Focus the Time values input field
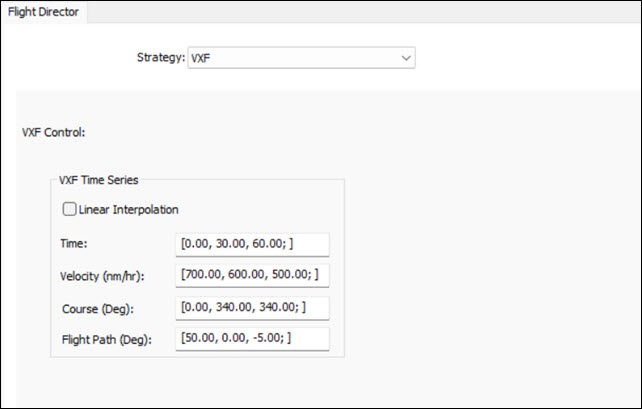The width and height of the screenshot is (642, 409). (x=252, y=244)
